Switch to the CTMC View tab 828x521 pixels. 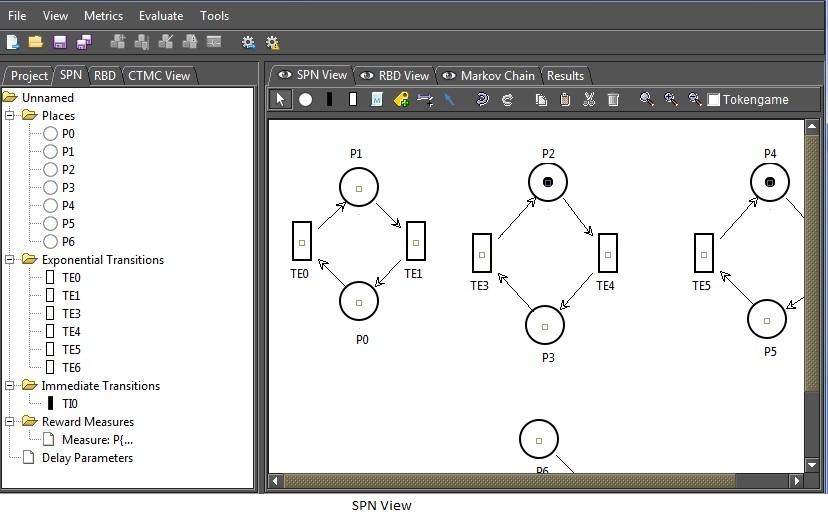(158, 76)
